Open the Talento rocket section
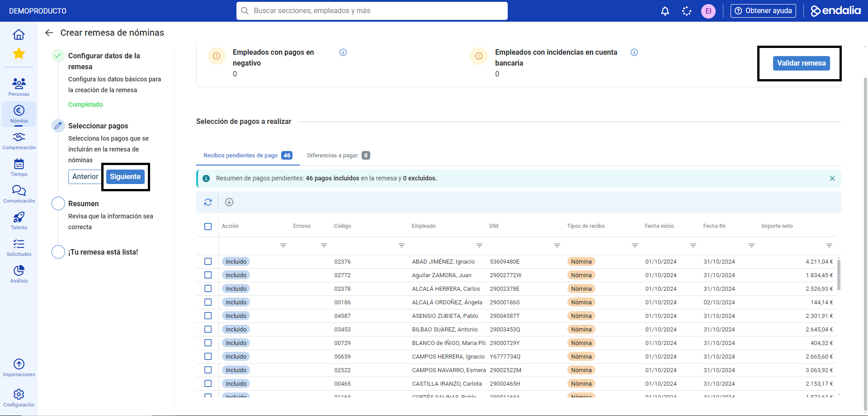 click(x=19, y=221)
